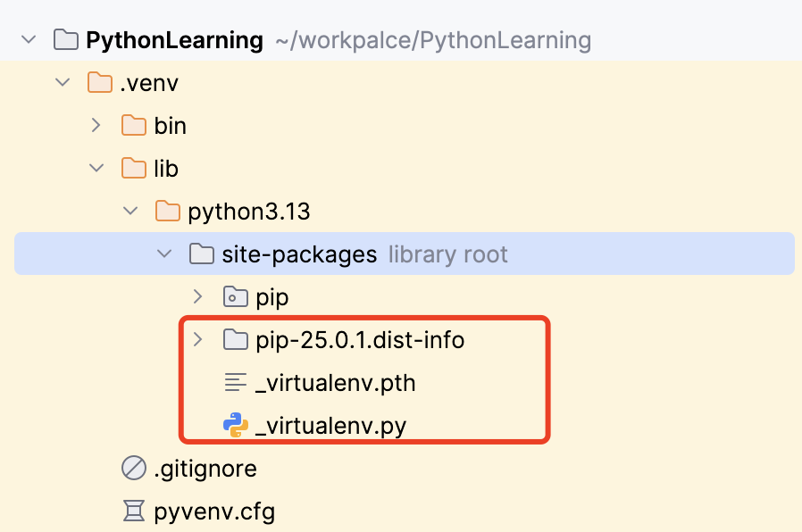Screen dimensions: 802x532
Task: Click the python3.13 folder icon
Action: [x=167, y=211]
